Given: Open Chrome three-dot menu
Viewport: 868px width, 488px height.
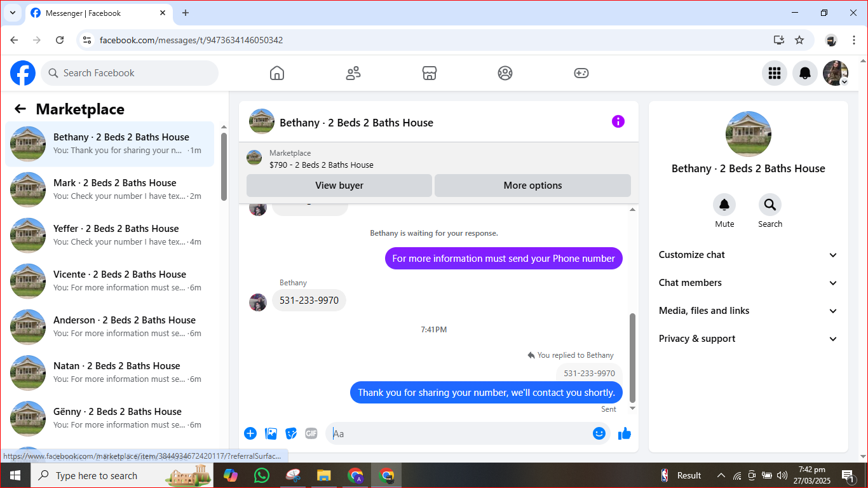Looking at the screenshot, I should click(854, 40).
